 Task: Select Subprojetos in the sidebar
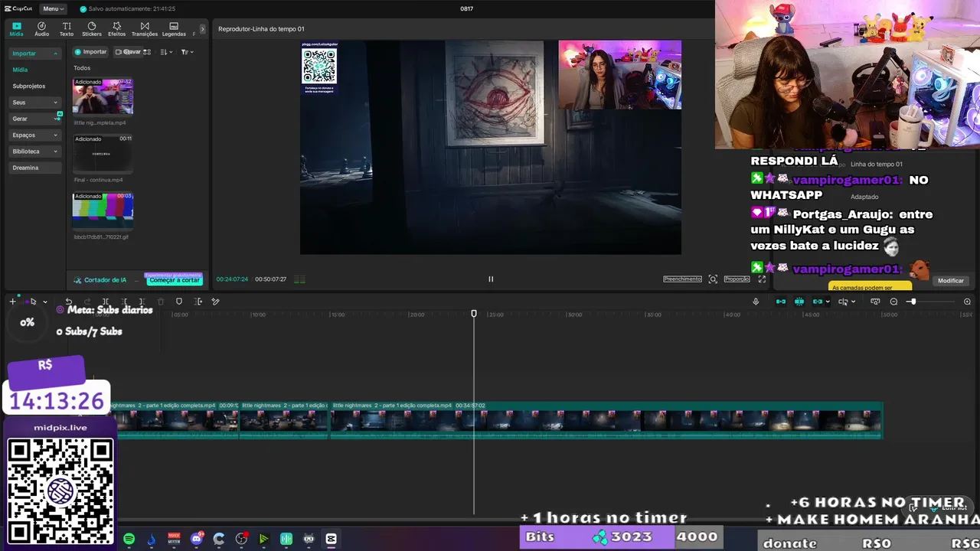29,86
